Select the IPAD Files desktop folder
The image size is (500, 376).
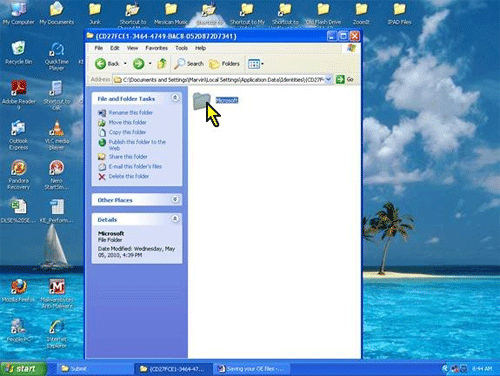coord(399,13)
